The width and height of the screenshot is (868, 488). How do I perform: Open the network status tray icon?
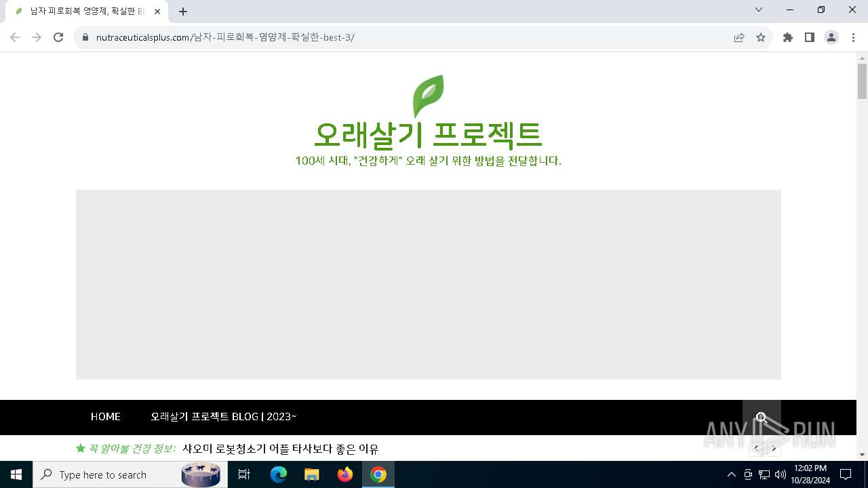[x=764, y=474]
